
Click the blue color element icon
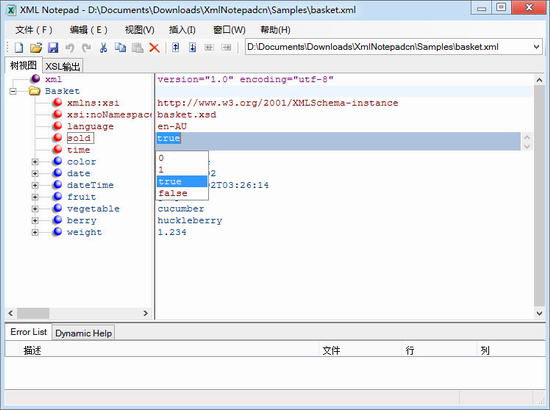[58, 161]
